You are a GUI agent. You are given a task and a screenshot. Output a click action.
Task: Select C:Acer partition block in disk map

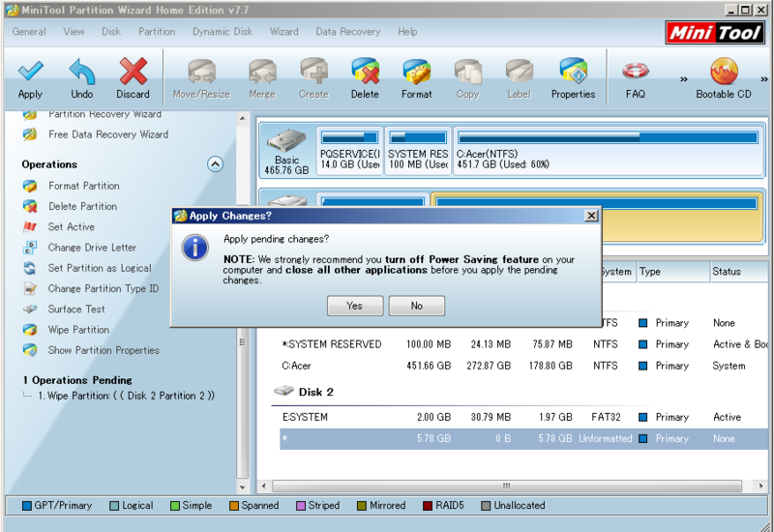(x=609, y=151)
